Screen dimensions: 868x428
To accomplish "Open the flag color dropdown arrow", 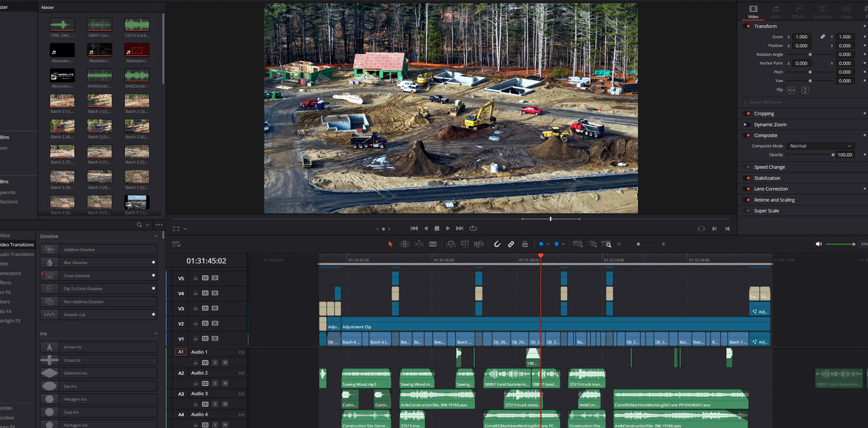I will (548, 244).
